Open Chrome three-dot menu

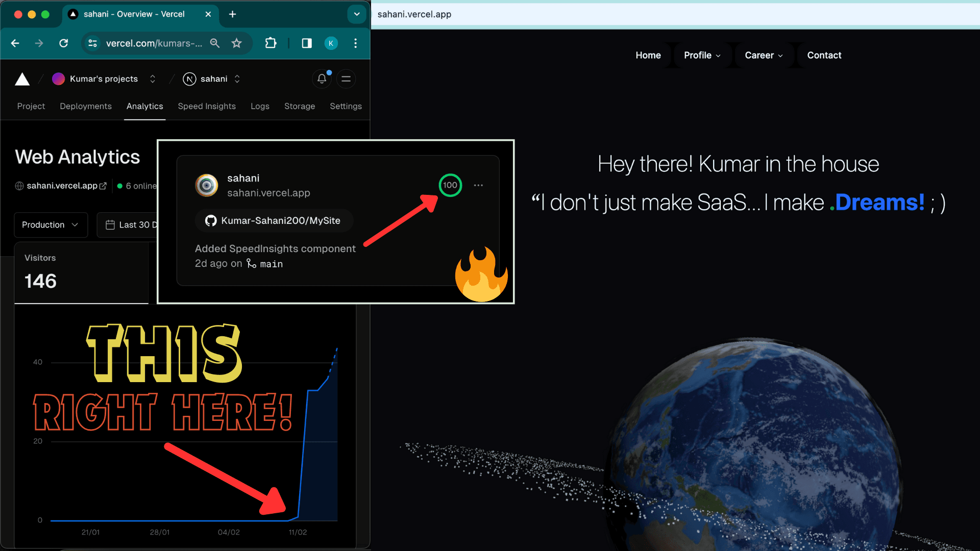pos(356,43)
